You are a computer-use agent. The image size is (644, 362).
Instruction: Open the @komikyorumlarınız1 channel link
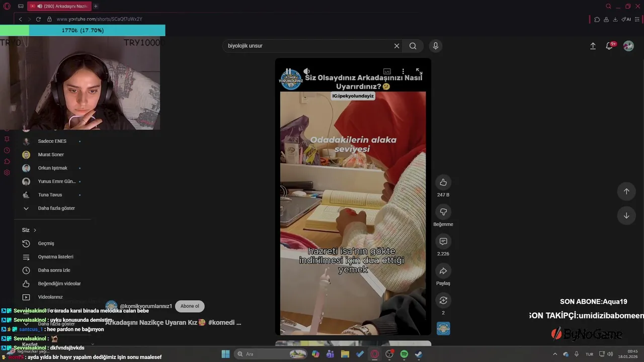[146, 306]
